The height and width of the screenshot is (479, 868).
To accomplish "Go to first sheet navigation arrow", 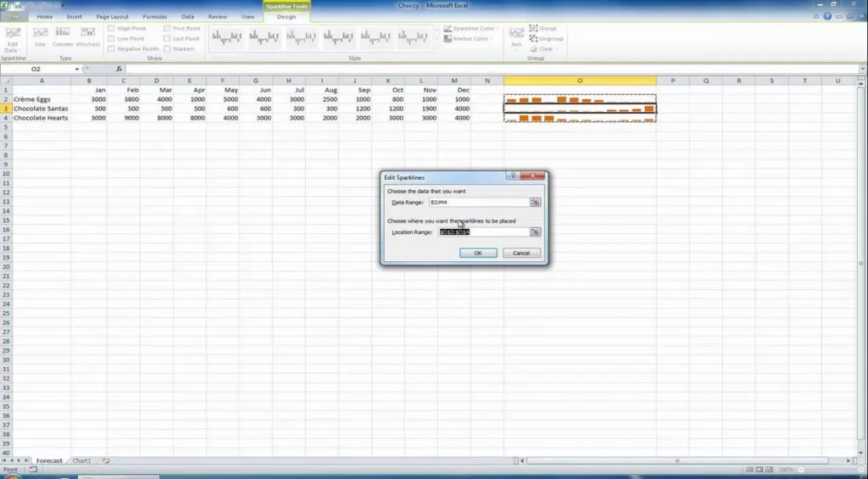I will (x=5, y=460).
